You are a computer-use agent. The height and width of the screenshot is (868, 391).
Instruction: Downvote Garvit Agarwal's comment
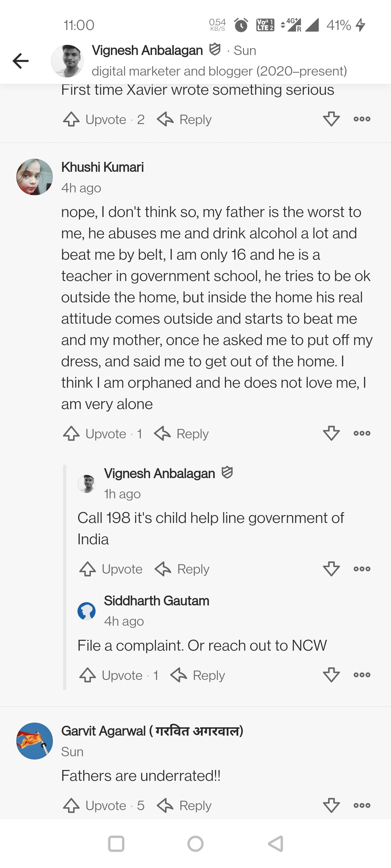pyautogui.click(x=331, y=805)
